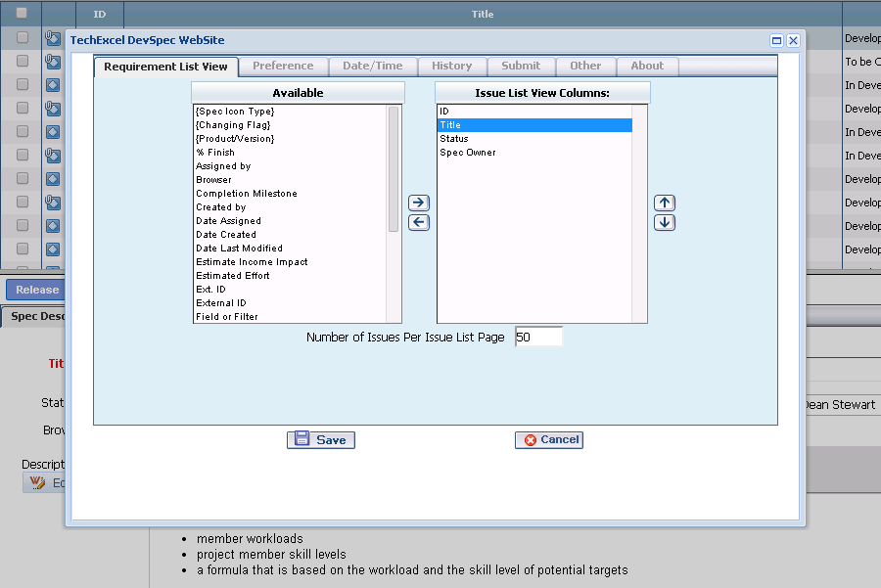This screenshot has height=588, width=881.
Task: Move selected column down with arrow
Action: (x=665, y=222)
